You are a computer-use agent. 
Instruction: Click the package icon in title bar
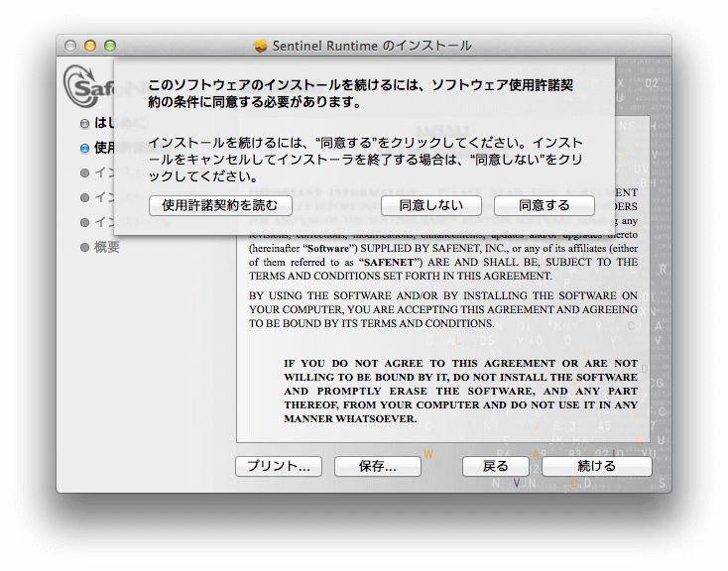point(261,46)
